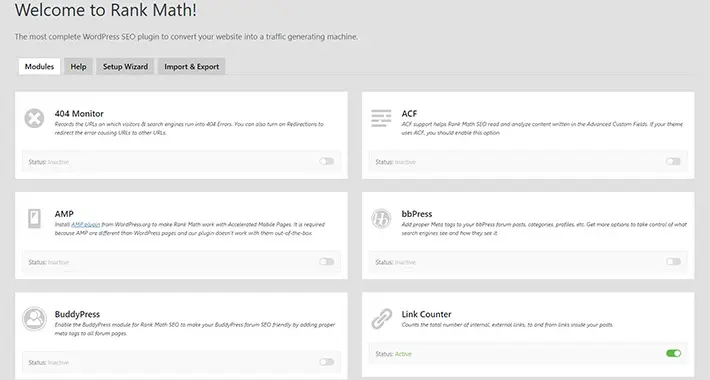Enable the 404 Monitor module toggle
Viewport: 710px width, 380px height.
click(x=326, y=161)
